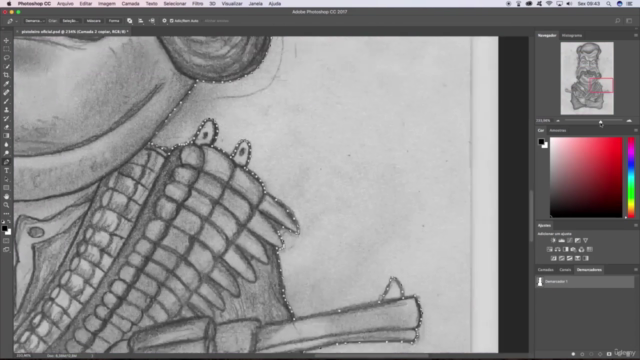Select the Move tool
The width and height of the screenshot is (640, 360).
[6, 40]
